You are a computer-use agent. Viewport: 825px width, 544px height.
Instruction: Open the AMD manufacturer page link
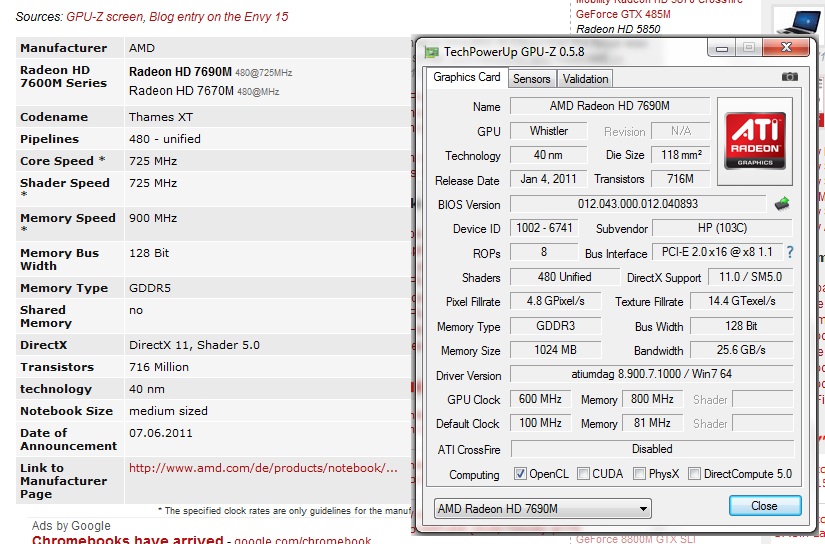(263, 468)
